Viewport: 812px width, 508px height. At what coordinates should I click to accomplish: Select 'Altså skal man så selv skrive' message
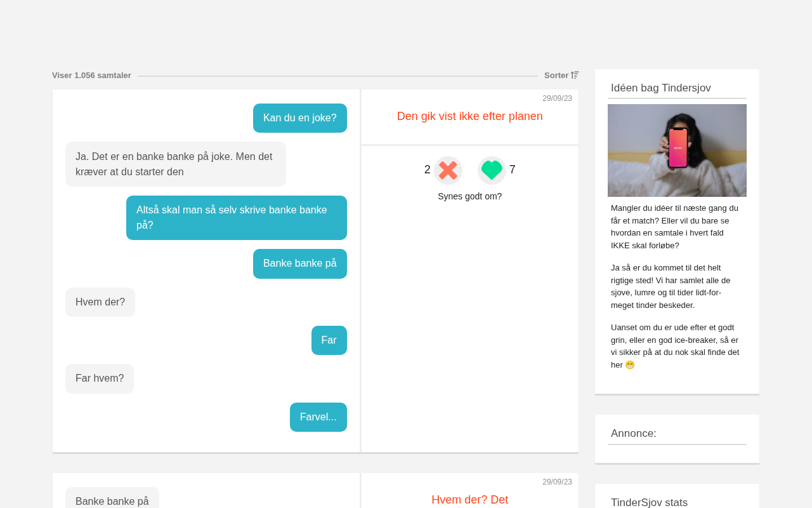pyautogui.click(x=237, y=218)
